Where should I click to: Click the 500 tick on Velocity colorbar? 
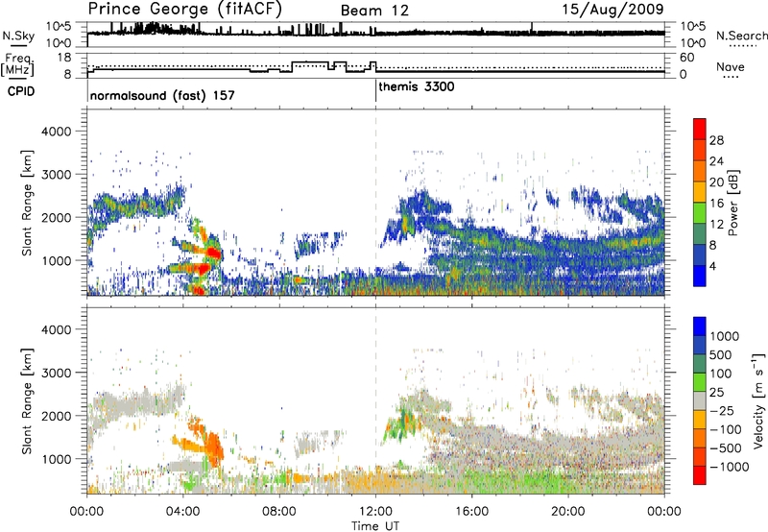coord(721,354)
